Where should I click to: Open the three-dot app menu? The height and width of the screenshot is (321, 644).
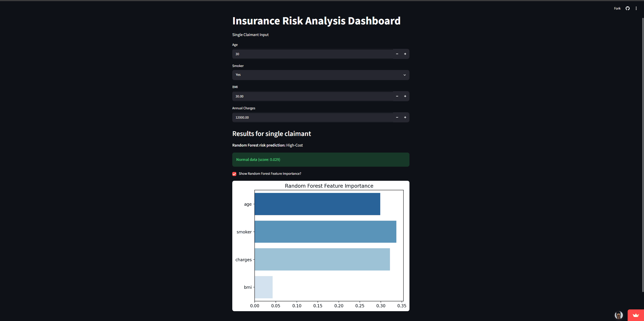(636, 8)
